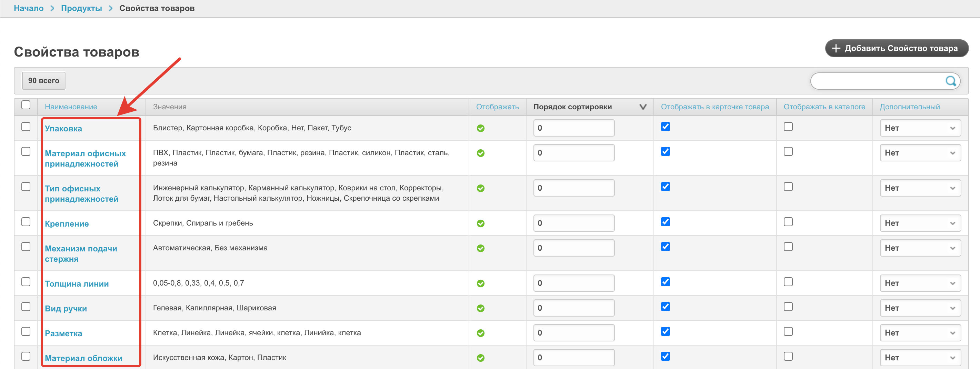This screenshot has width=980, height=369.
Task: Click green status icon for Упаковка row
Action: click(480, 128)
